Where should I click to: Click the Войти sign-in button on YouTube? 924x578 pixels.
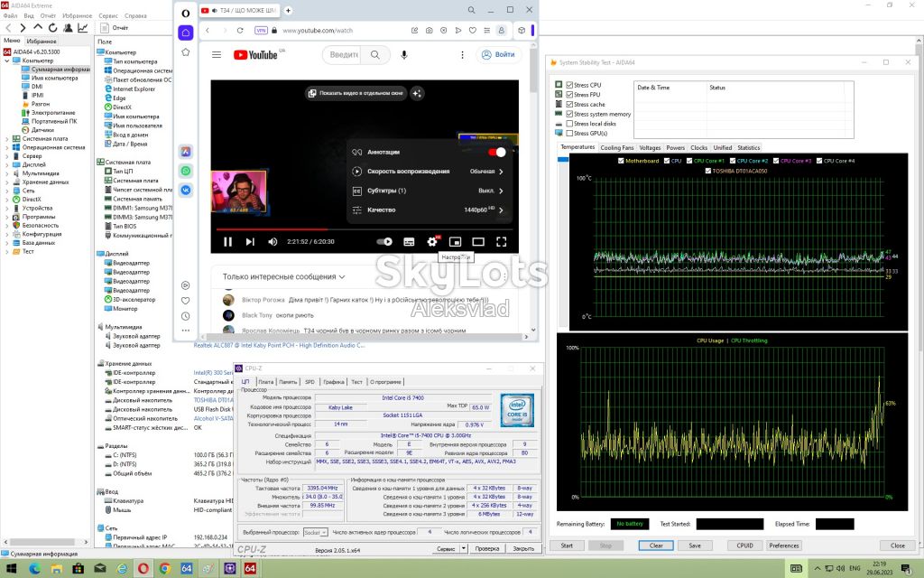[498, 55]
